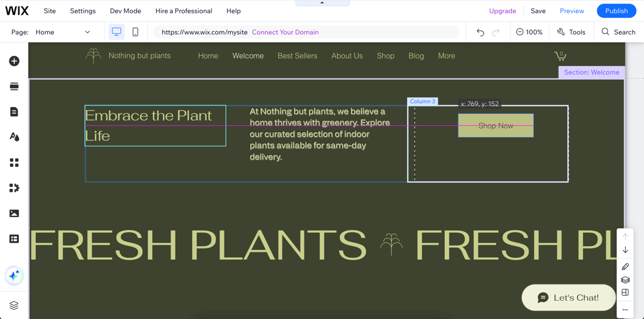Screen dimensions: 644x319
Task: Open Add Apps grid icon in sidebar
Action: (x=14, y=162)
